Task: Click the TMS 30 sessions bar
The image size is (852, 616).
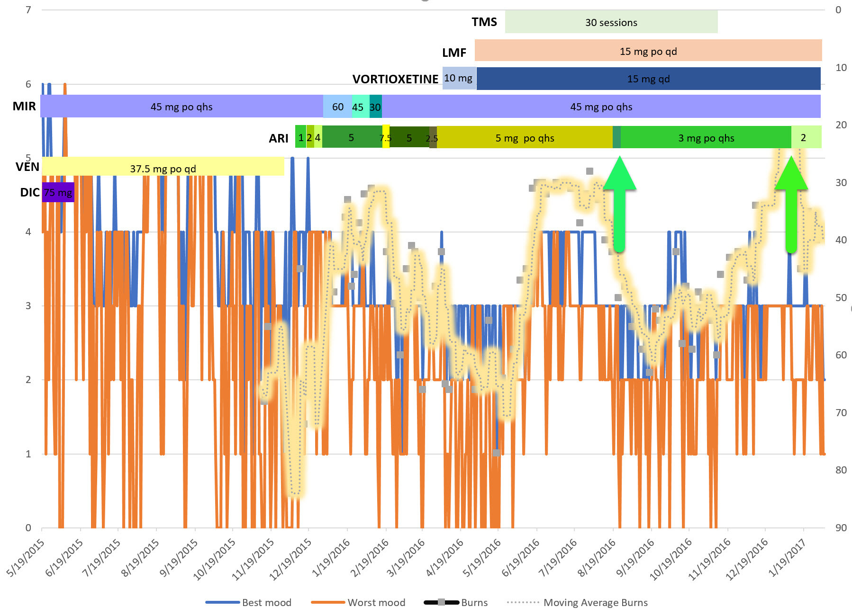Action: coord(611,22)
